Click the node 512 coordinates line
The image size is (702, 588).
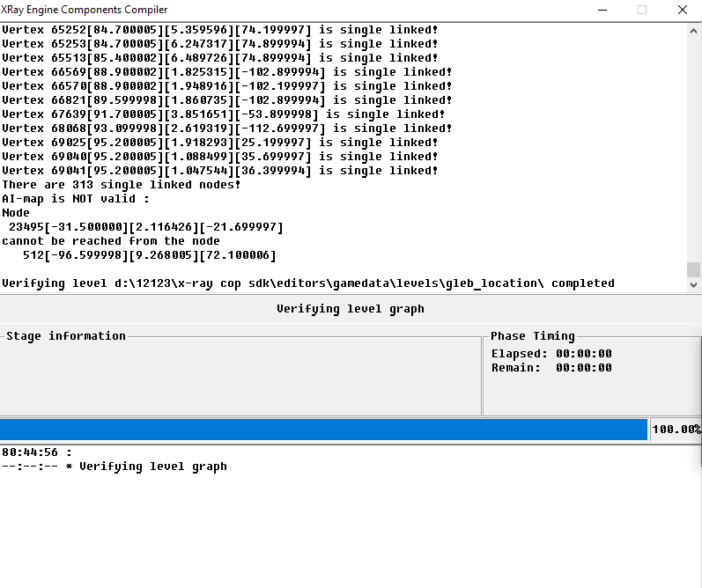[150, 255]
